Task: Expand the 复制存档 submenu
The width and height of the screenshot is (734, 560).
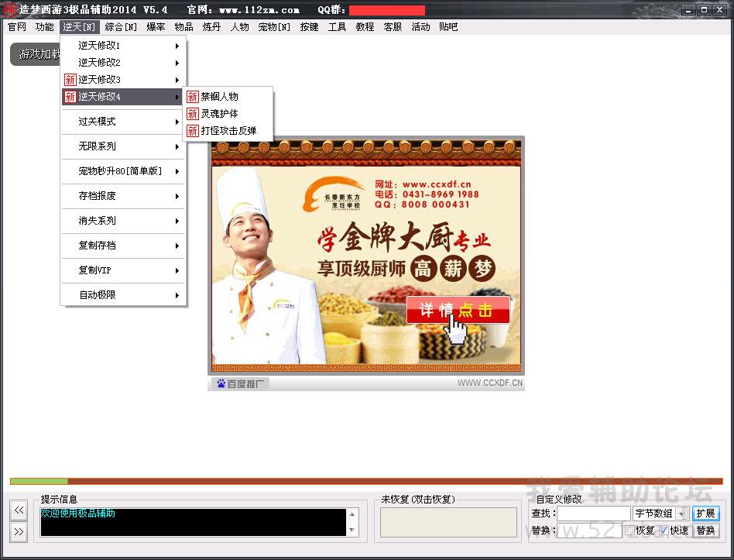Action: [124, 246]
